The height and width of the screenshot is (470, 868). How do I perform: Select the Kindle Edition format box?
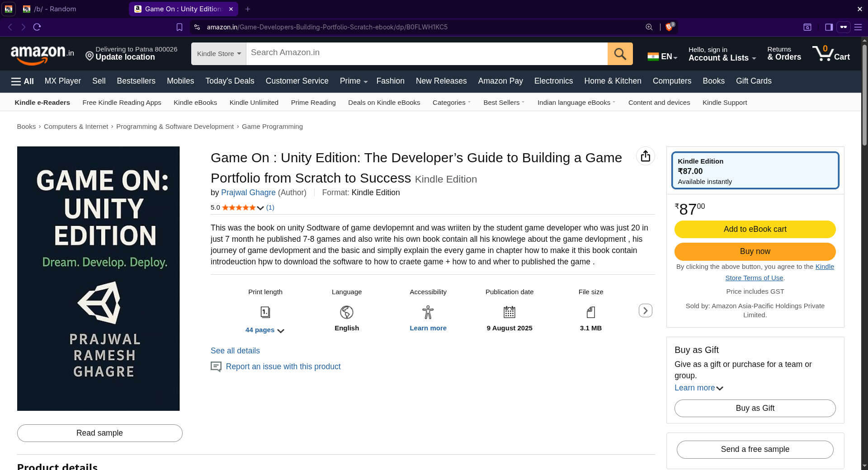pos(755,171)
